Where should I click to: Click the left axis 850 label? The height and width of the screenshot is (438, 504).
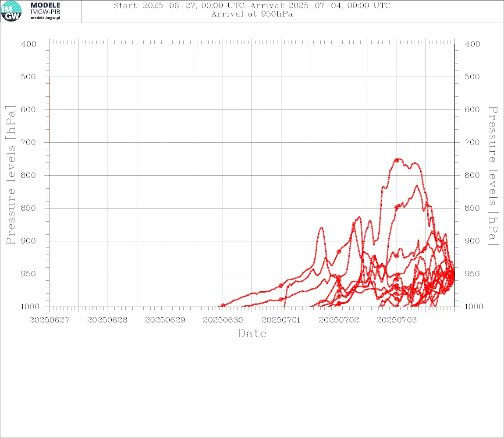28,208
